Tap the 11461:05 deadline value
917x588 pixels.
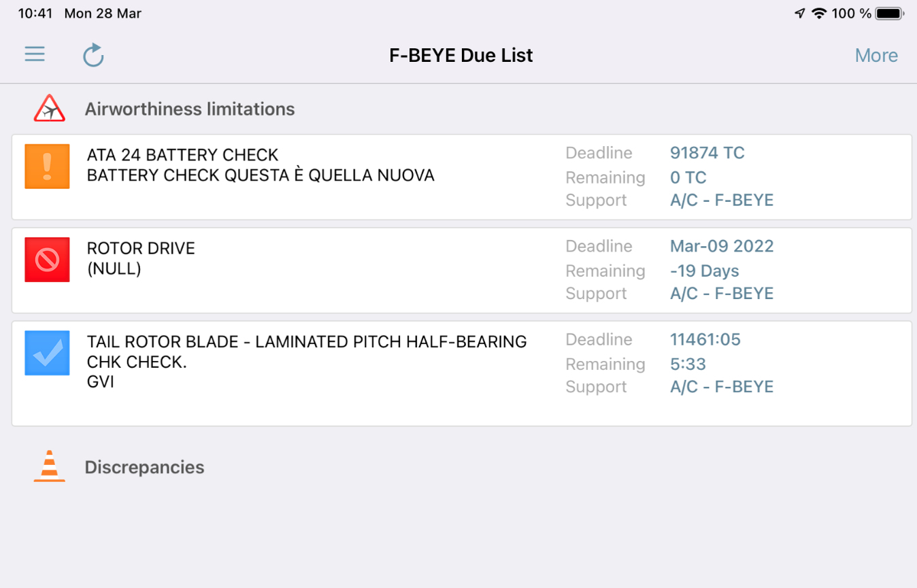705,339
